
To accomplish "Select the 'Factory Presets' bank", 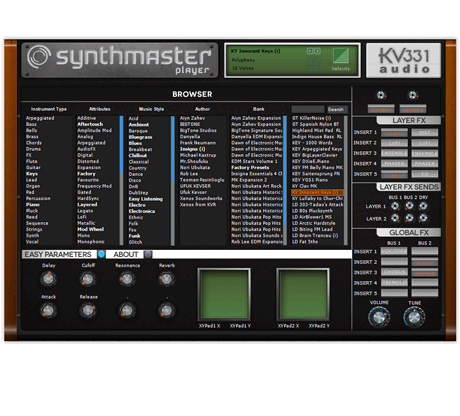I will (x=250, y=167).
